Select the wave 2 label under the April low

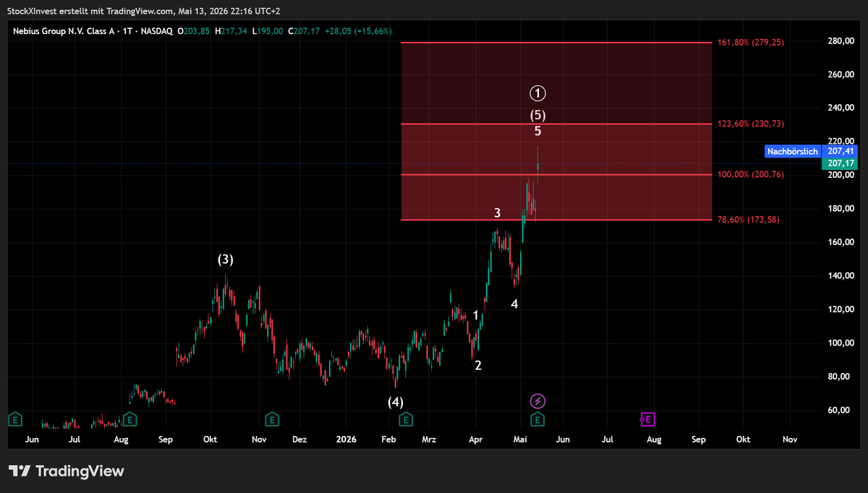point(477,366)
